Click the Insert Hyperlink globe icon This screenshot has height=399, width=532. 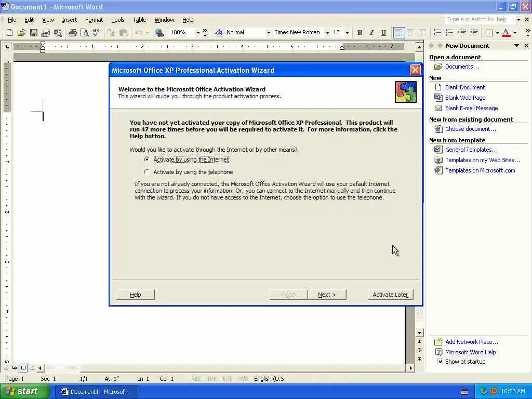[x=159, y=33]
